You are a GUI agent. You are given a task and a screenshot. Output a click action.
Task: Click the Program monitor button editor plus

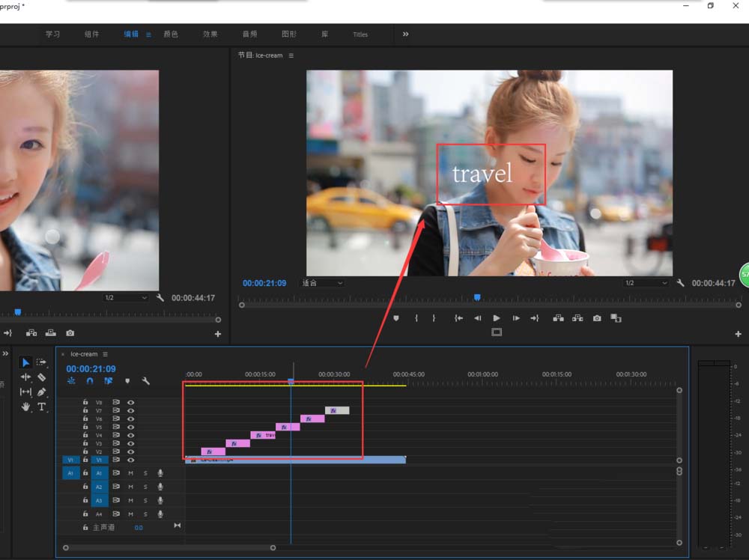click(738, 334)
